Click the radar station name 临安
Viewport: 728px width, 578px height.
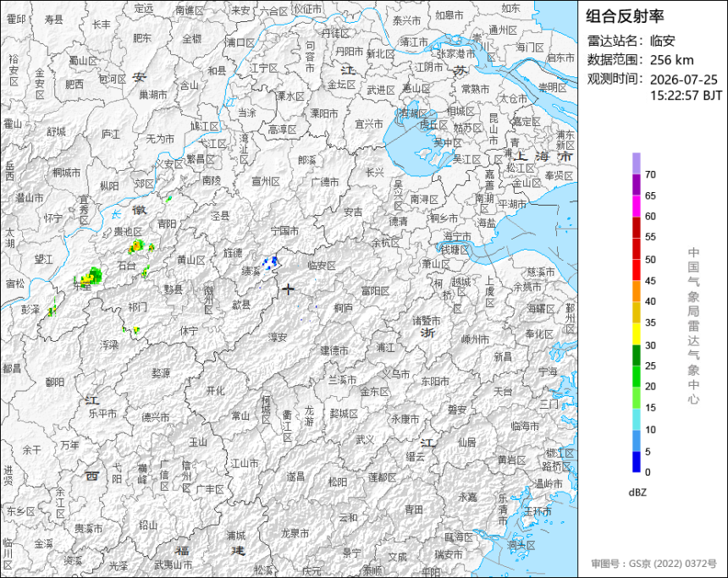coord(662,41)
